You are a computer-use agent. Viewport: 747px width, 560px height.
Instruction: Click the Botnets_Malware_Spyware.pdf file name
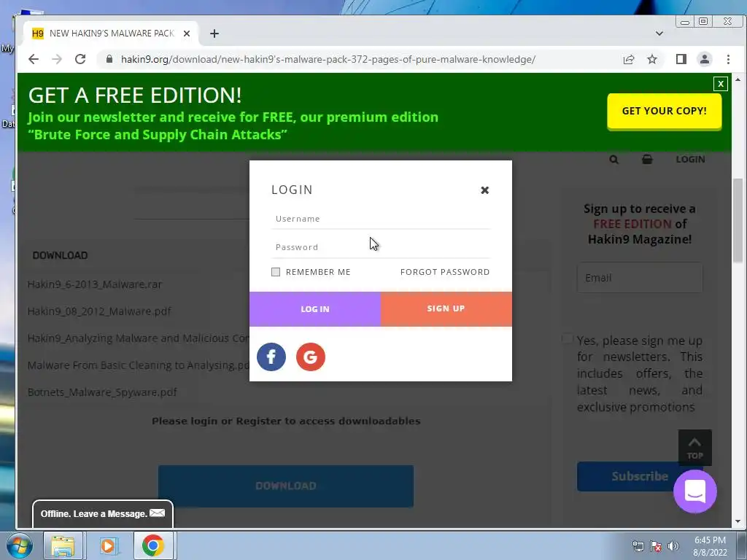(x=102, y=392)
